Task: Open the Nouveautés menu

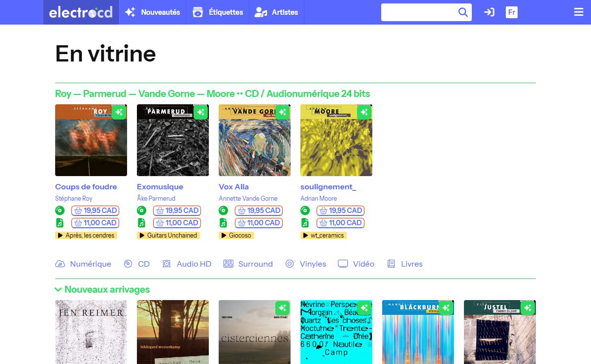Action: [x=152, y=12]
